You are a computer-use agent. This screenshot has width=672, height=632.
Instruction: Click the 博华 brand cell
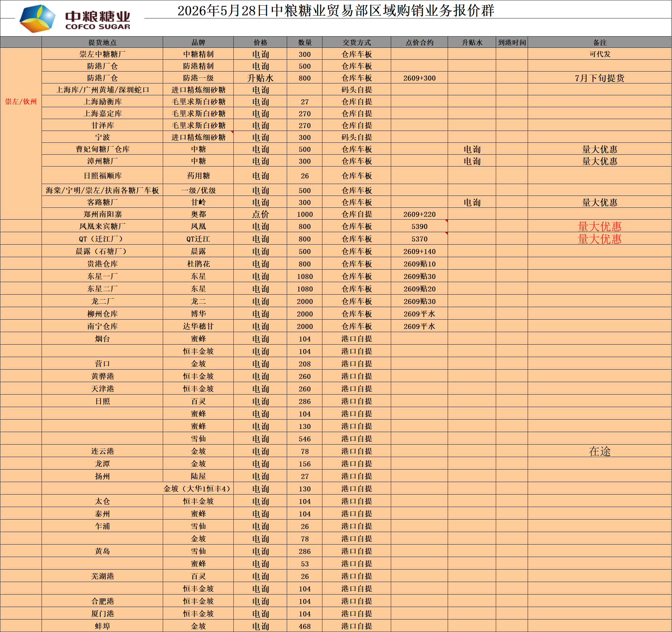198,313
